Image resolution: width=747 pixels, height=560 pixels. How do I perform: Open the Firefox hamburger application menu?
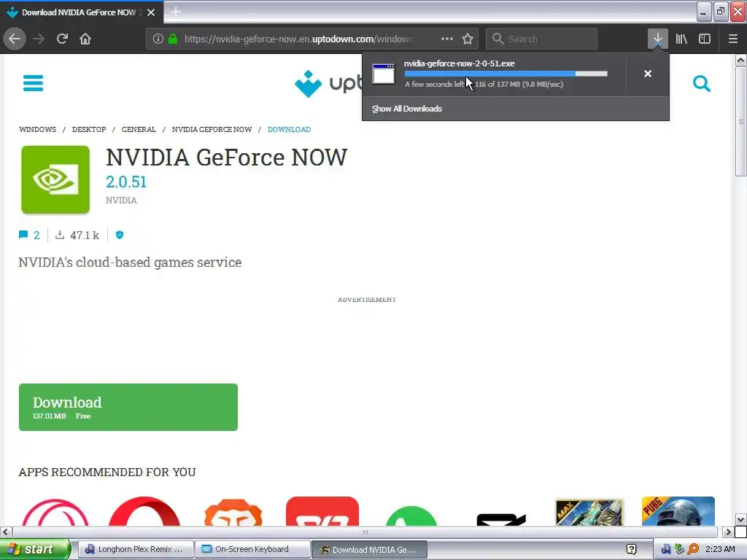coord(732,39)
